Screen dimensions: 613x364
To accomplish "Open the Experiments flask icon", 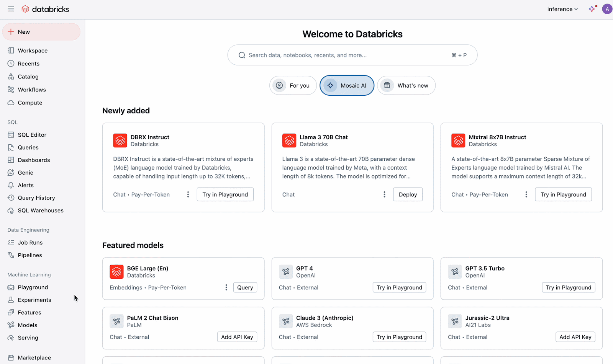I will pos(11,300).
